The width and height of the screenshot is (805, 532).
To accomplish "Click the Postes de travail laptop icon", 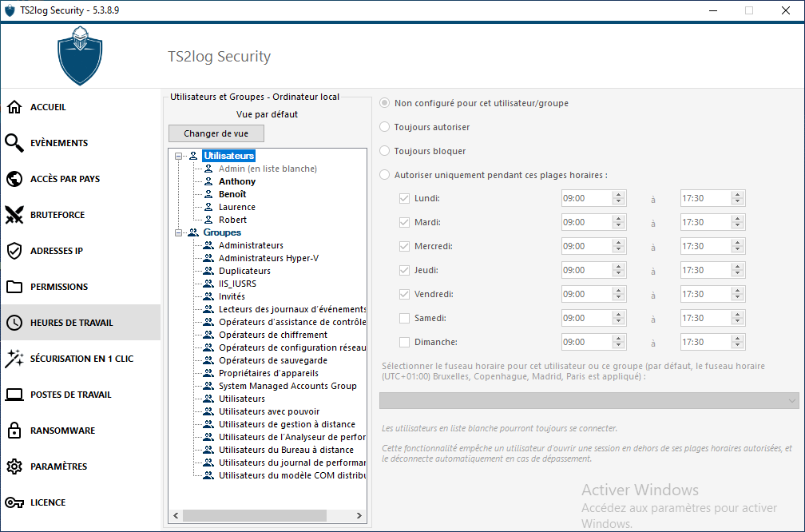I will (x=14, y=395).
